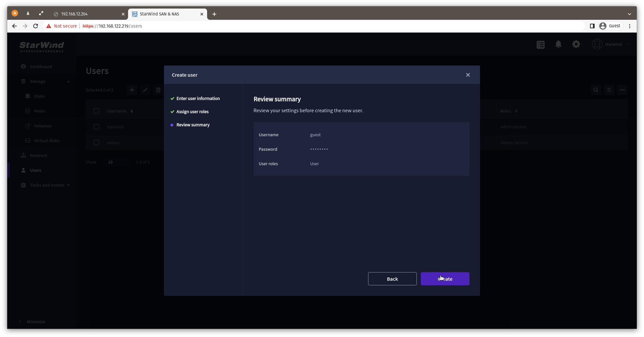Click the add user plus icon
644x337 pixels.
click(x=132, y=90)
